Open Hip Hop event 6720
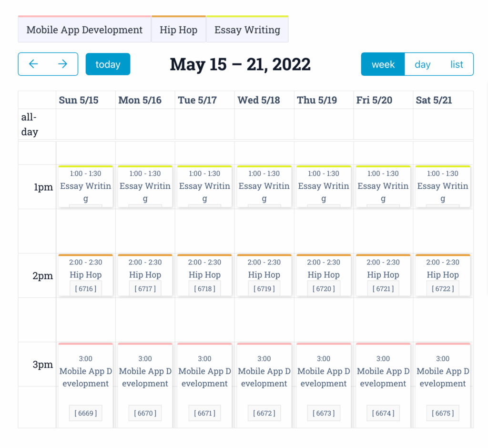The height and width of the screenshot is (448, 488). point(324,275)
